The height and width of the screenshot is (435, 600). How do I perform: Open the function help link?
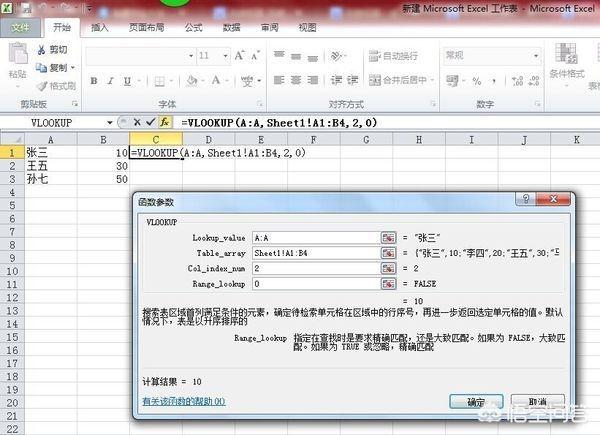coord(184,401)
